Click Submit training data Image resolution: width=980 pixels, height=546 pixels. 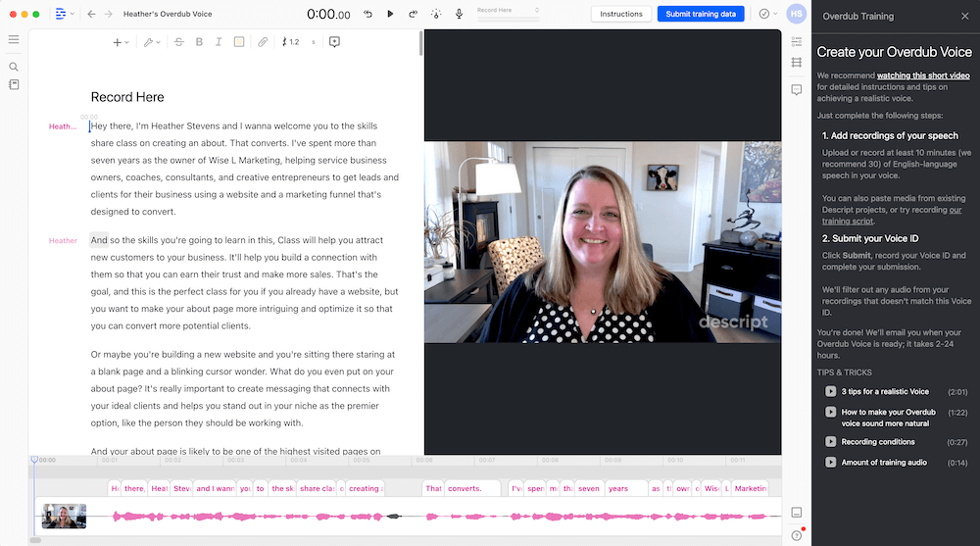[700, 14]
